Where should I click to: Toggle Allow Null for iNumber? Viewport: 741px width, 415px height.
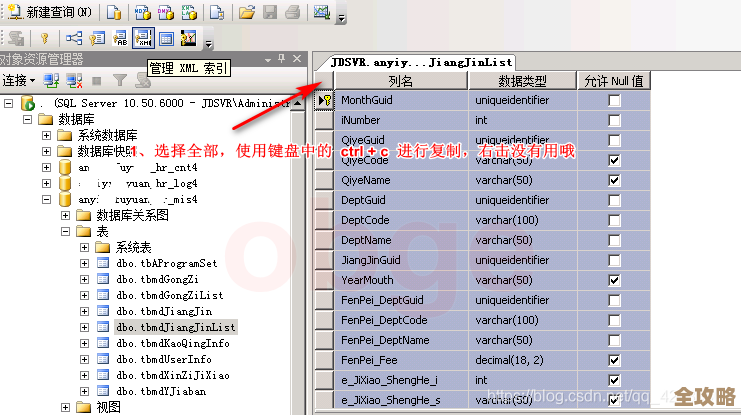[x=614, y=120]
